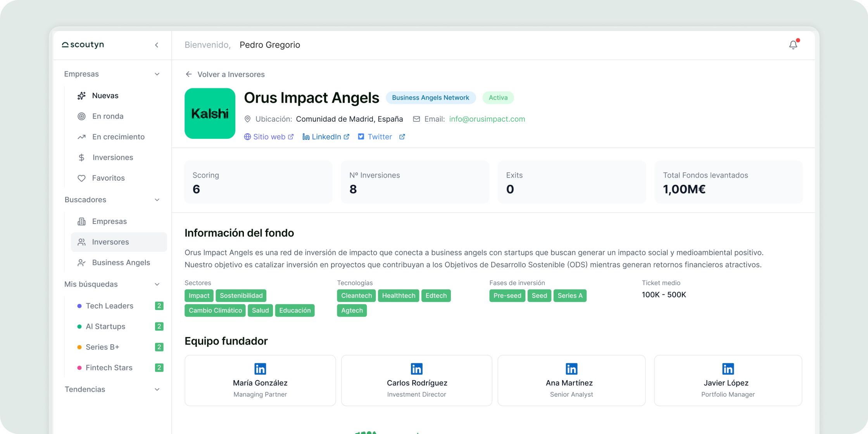Click the Sostenibilidad sector tag
868x434 pixels.
(x=241, y=296)
